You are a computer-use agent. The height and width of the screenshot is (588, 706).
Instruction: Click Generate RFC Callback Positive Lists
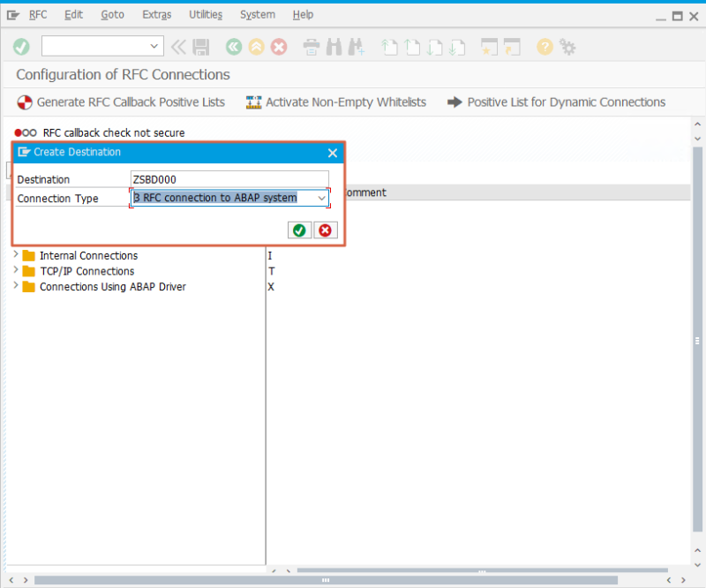(121, 102)
